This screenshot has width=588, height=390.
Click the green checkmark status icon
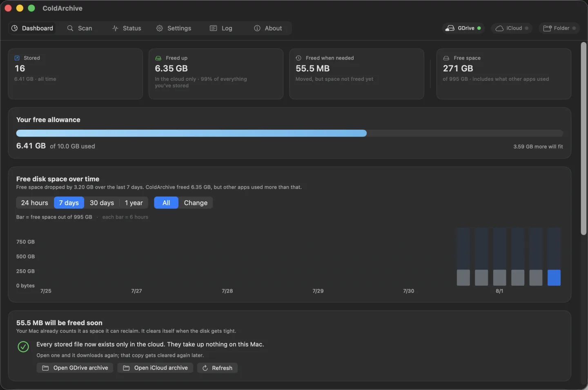(23, 347)
